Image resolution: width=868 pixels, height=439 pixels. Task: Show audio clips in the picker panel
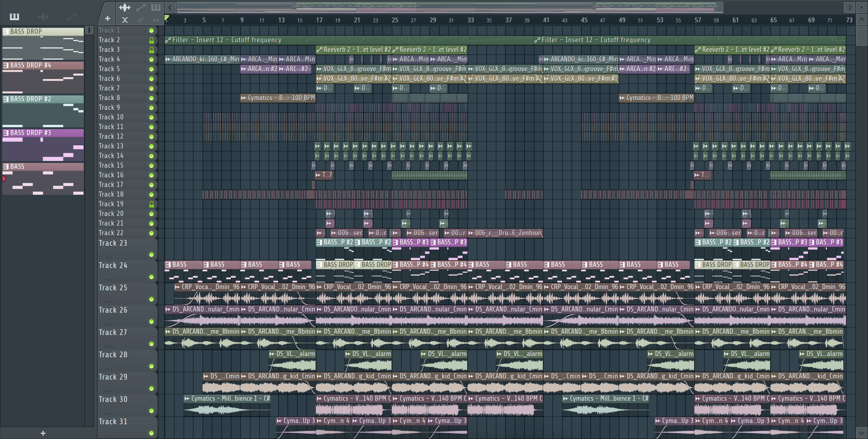(43, 16)
